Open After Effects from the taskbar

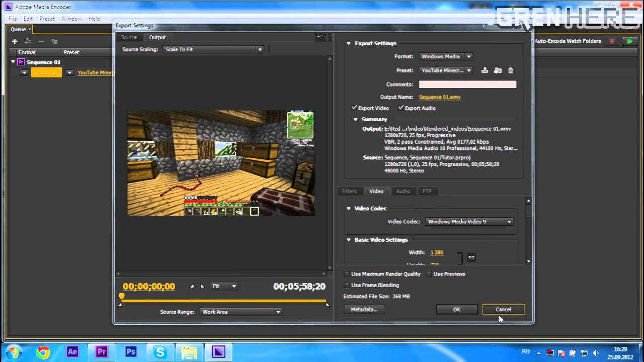click(x=72, y=352)
